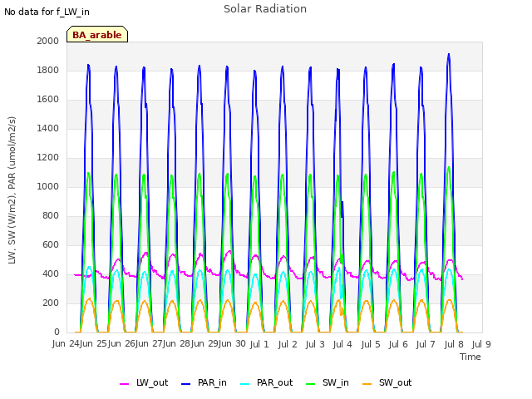Click the Jul 5 x-axis date label
This screenshot has height=399, width=532.
[371, 344]
